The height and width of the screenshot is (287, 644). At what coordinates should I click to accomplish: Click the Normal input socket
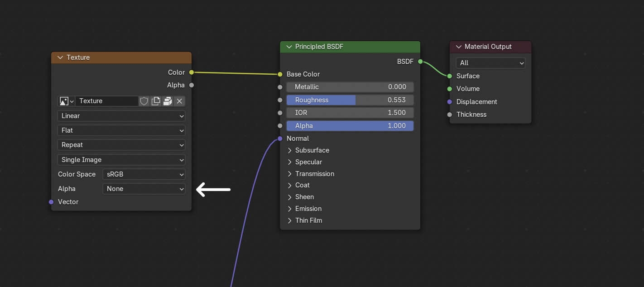pos(280,139)
